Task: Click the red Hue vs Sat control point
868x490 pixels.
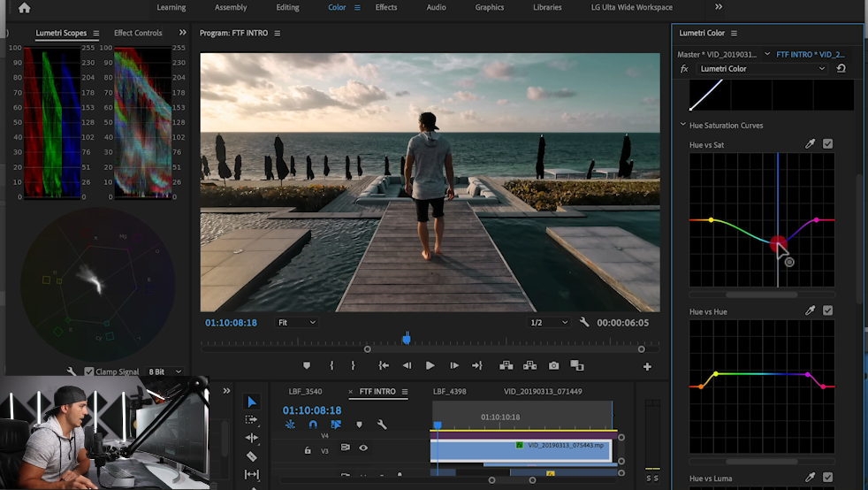Action: click(778, 244)
